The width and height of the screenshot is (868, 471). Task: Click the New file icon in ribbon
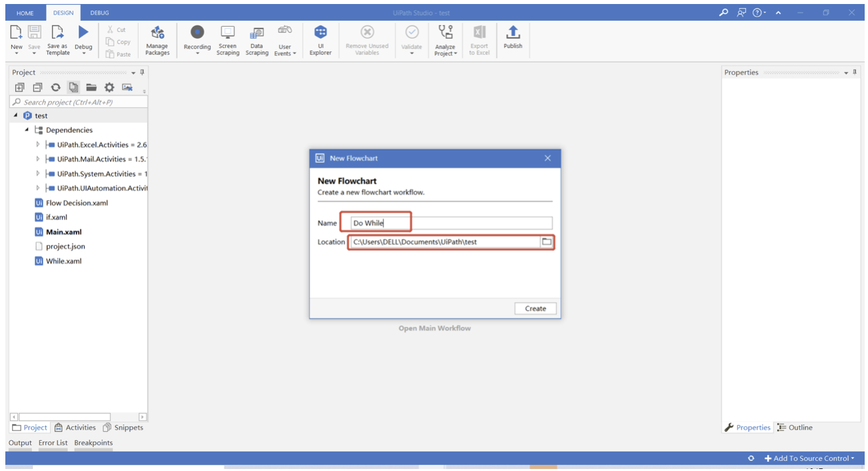click(x=16, y=32)
